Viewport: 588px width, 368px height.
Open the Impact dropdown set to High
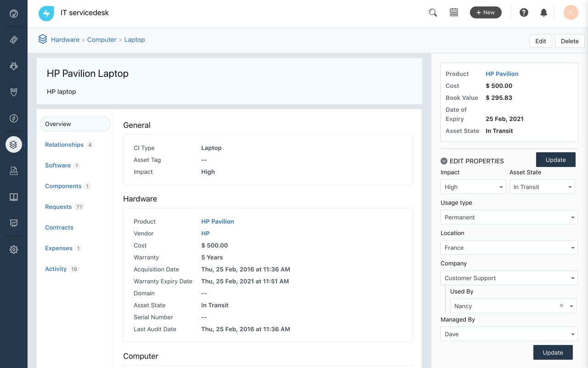point(473,187)
